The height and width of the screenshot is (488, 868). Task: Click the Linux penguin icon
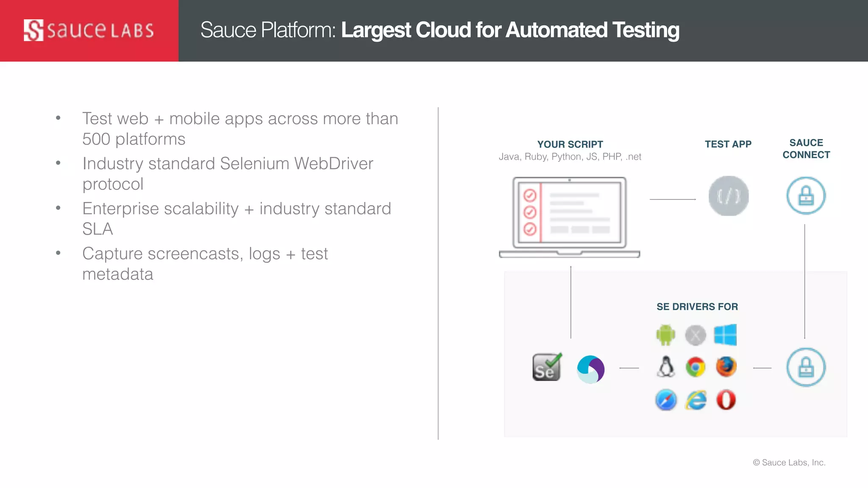(x=666, y=367)
